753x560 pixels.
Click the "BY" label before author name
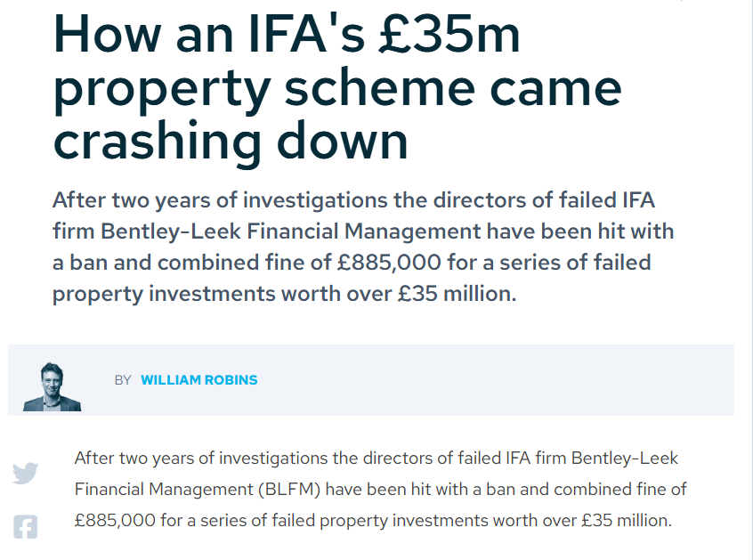click(x=123, y=380)
